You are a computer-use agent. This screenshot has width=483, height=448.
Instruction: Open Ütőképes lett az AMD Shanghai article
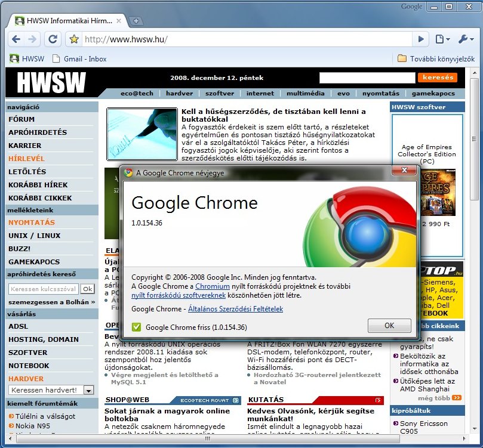point(427,385)
